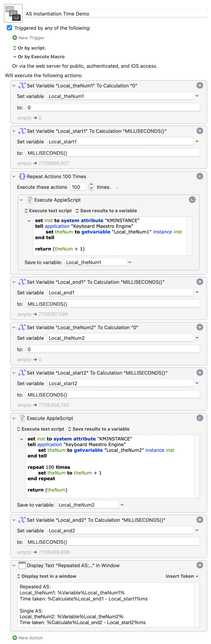The width and height of the screenshot is (211, 644).
Task: Open gear menu for Set Variable Local_start1 action
Action: [199, 131]
